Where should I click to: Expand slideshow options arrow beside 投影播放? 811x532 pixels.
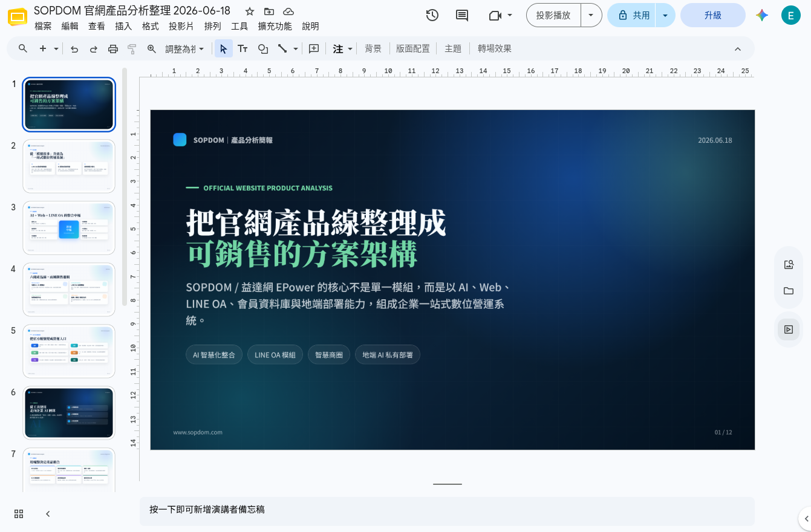coord(591,15)
